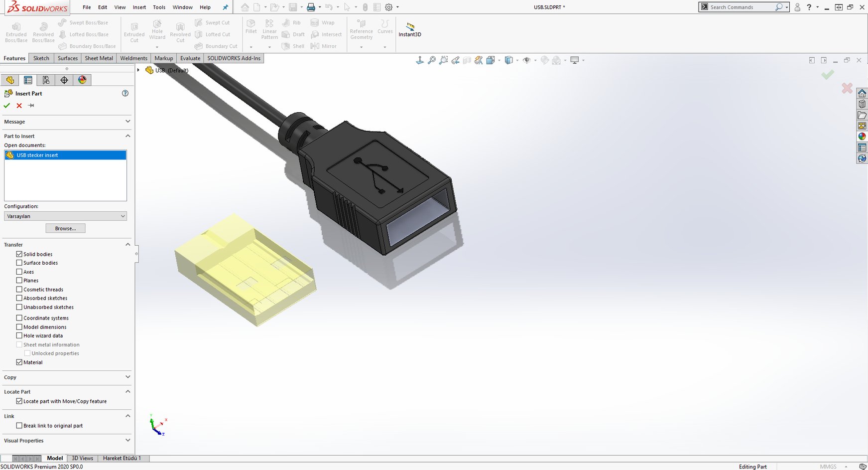Enable the Planes transfer checkbox
Viewport: 868px width, 470px height.
tap(19, 280)
